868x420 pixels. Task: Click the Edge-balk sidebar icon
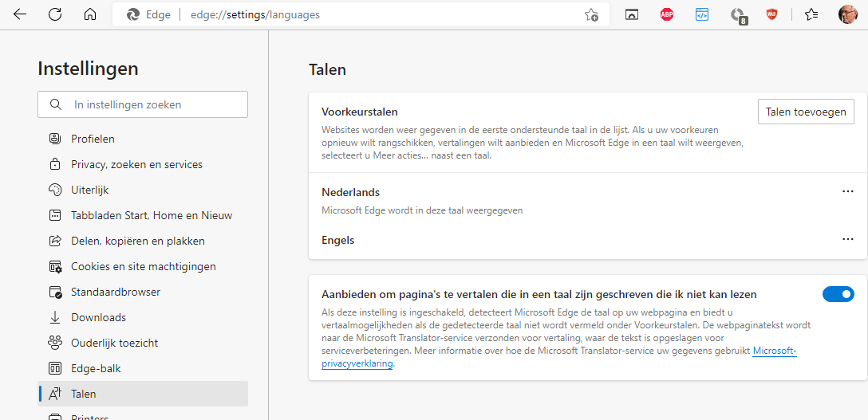55,368
